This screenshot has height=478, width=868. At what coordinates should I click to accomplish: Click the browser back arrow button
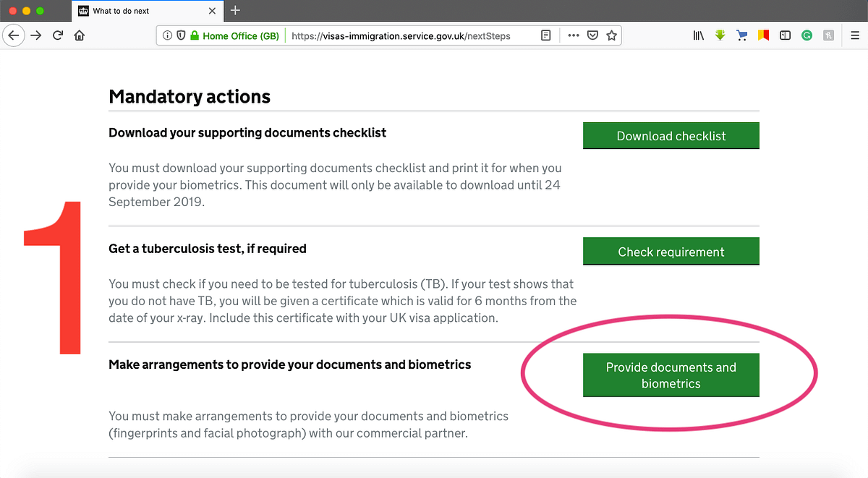tap(14, 35)
